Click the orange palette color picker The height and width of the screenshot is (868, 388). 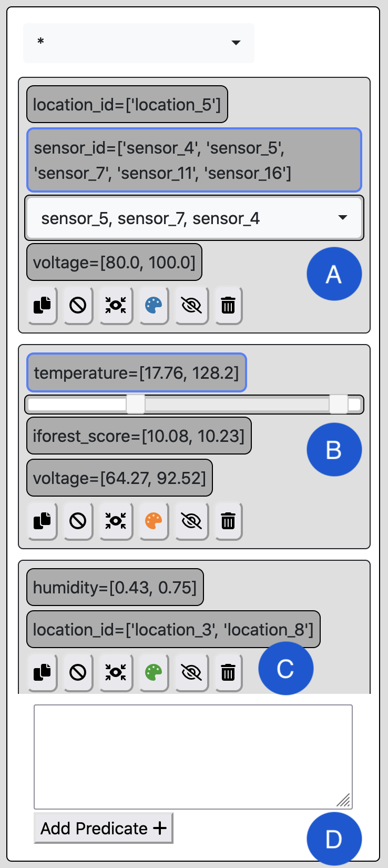pyautogui.click(x=154, y=521)
